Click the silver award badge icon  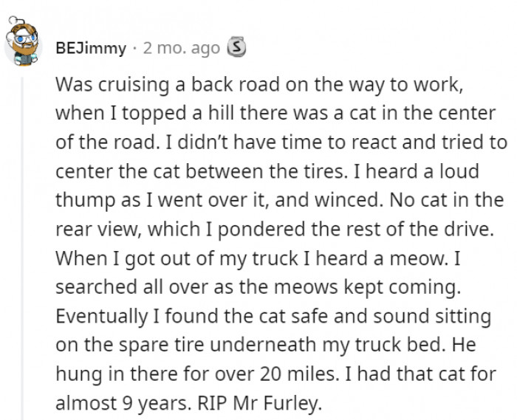236,47
